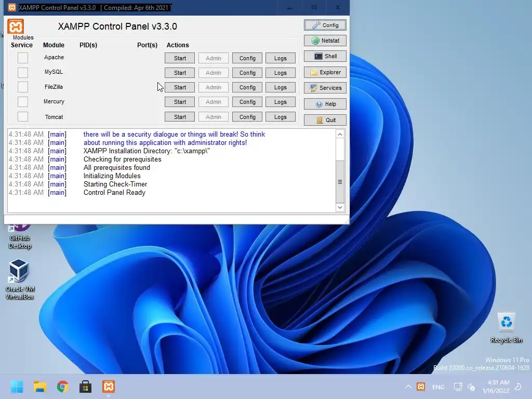Open Tomcat Logs menu
The width and height of the screenshot is (532, 399).
[280, 117]
